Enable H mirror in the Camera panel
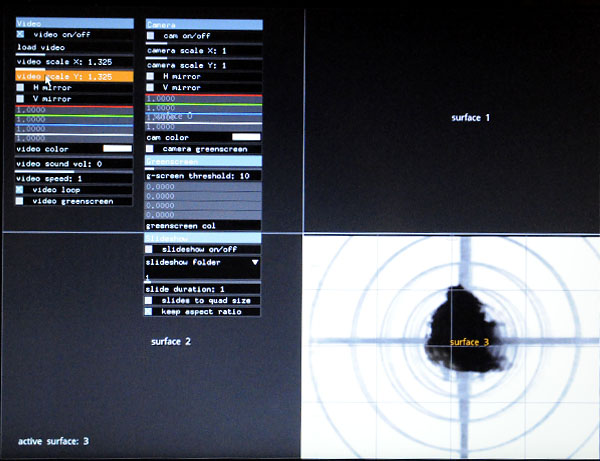 (151, 76)
